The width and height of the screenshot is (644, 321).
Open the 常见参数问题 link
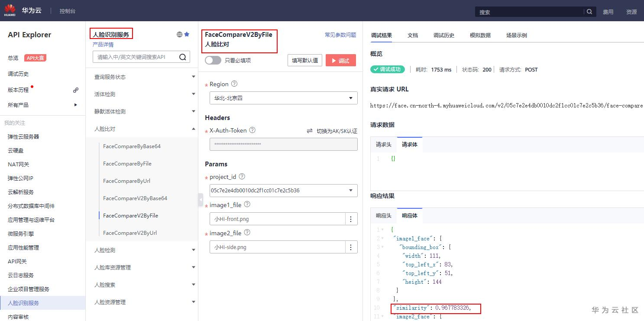click(340, 35)
